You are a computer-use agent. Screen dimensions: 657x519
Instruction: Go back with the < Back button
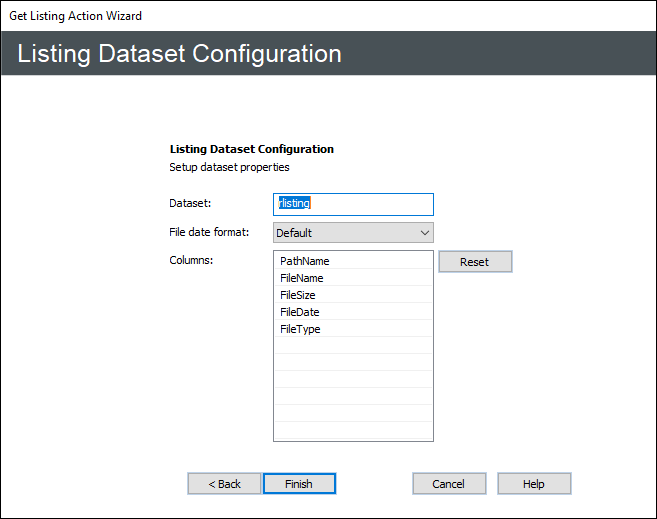[224, 484]
